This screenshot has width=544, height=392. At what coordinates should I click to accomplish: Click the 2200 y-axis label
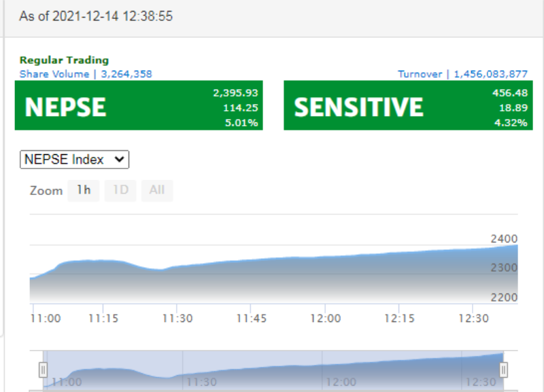pyautogui.click(x=504, y=298)
